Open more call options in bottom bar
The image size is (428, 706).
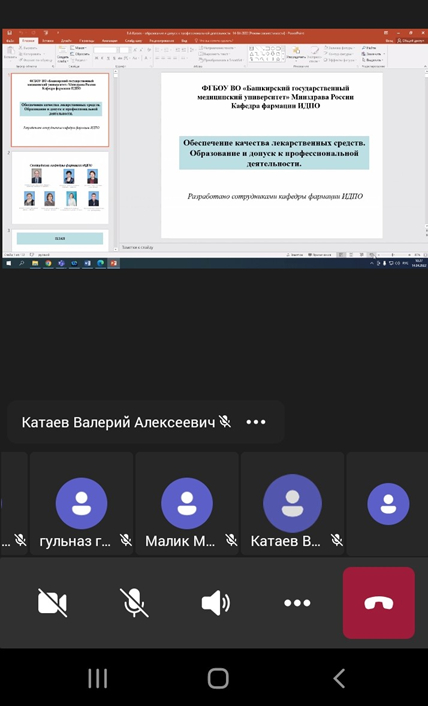pos(297,602)
